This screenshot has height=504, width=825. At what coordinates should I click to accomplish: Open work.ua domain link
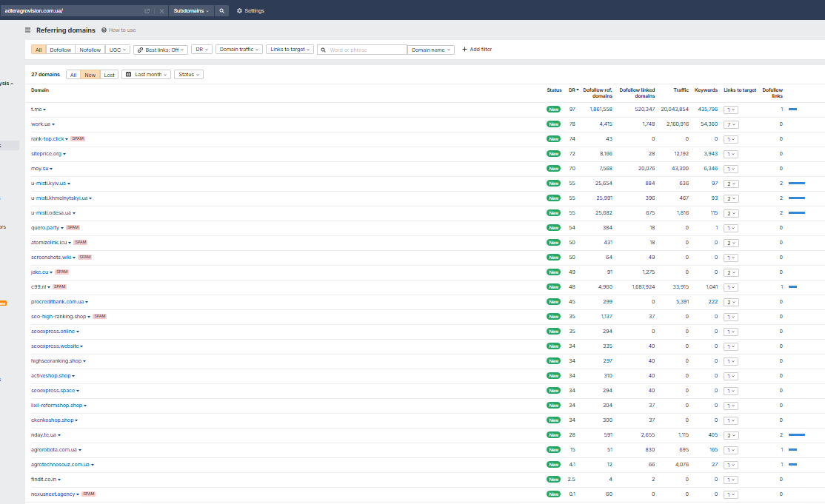point(41,124)
